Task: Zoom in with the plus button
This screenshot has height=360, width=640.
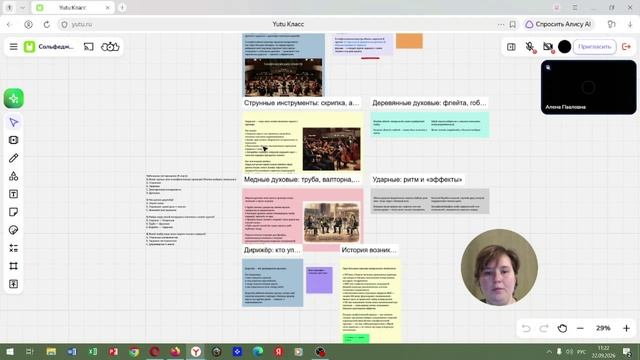Action: pos(626,328)
